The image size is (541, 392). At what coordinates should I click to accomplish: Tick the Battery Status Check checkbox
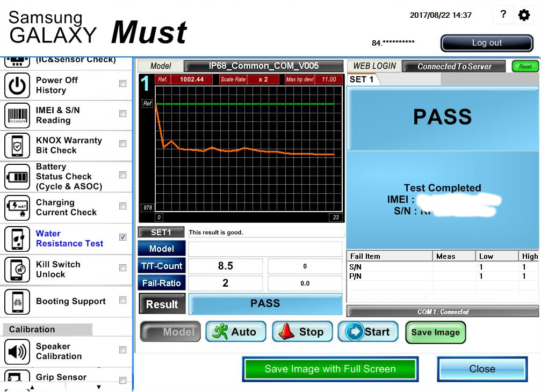pyautogui.click(x=122, y=175)
